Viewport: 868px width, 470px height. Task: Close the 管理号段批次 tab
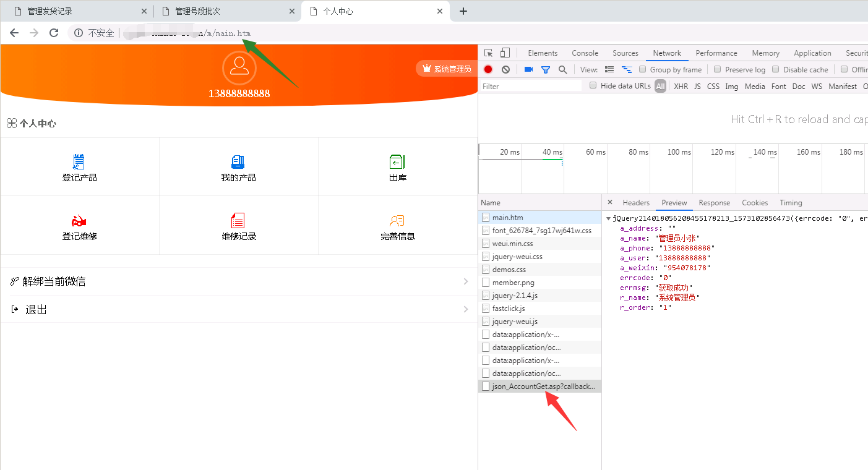pos(292,11)
